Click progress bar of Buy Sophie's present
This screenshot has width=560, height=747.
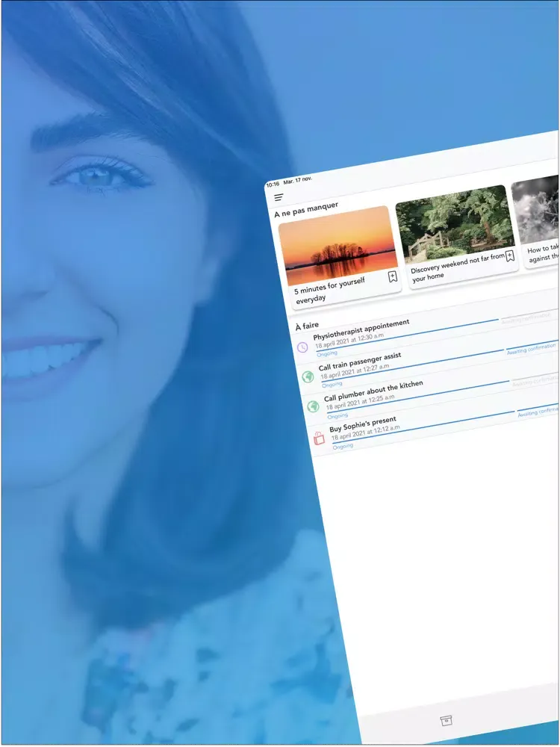coord(423,427)
